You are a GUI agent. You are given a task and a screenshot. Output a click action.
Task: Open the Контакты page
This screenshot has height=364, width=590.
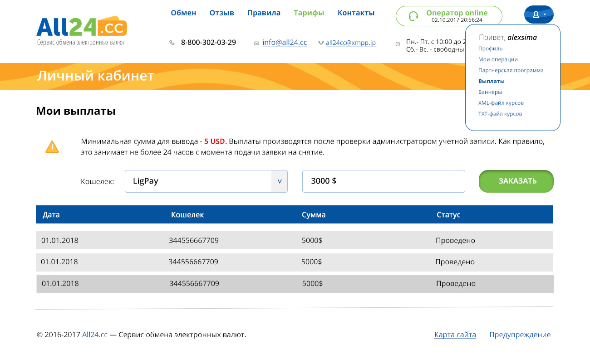[x=356, y=13]
